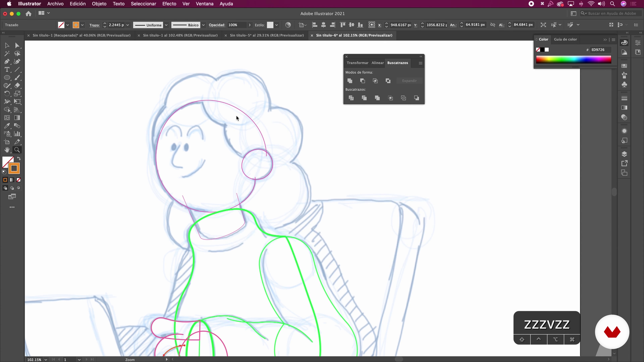
Task: Select the Rotate tool
Action: 7,94
